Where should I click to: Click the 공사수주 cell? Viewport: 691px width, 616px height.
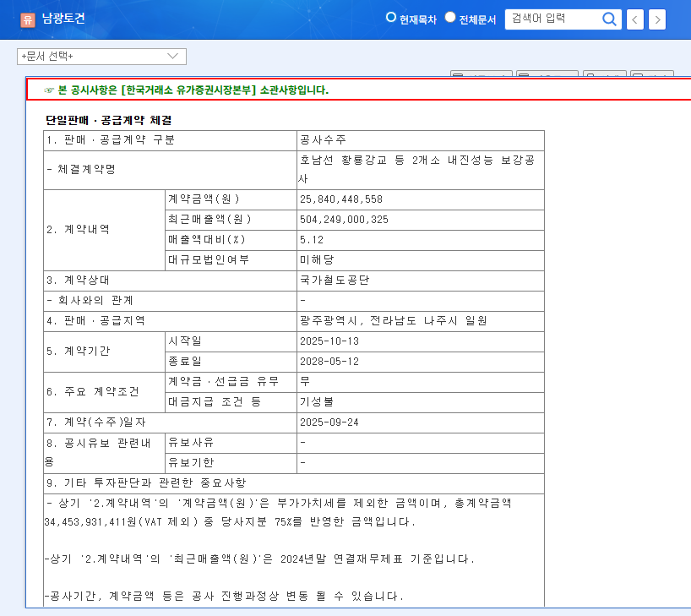click(421, 140)
